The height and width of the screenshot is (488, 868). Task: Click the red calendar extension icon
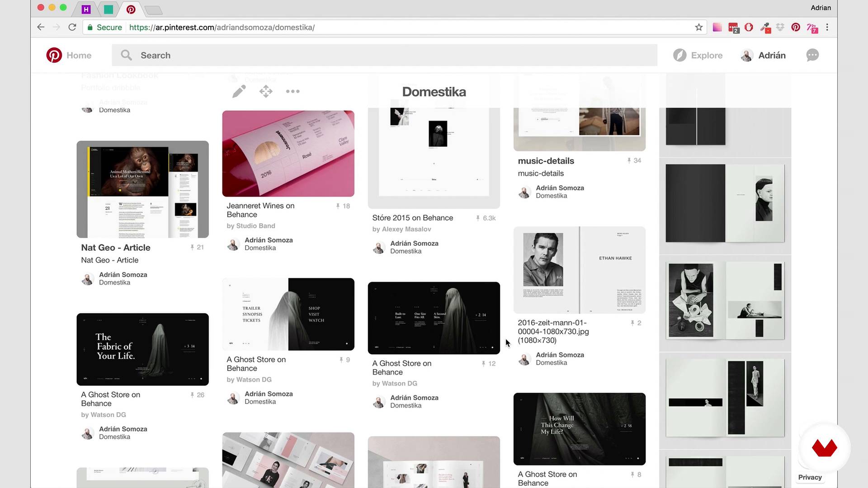[733, 28]
